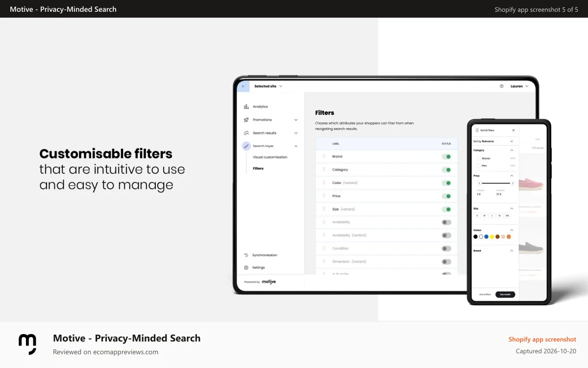588x368 pixels.
Task: Select the Filters sidebar item
Action: (258, 168)
